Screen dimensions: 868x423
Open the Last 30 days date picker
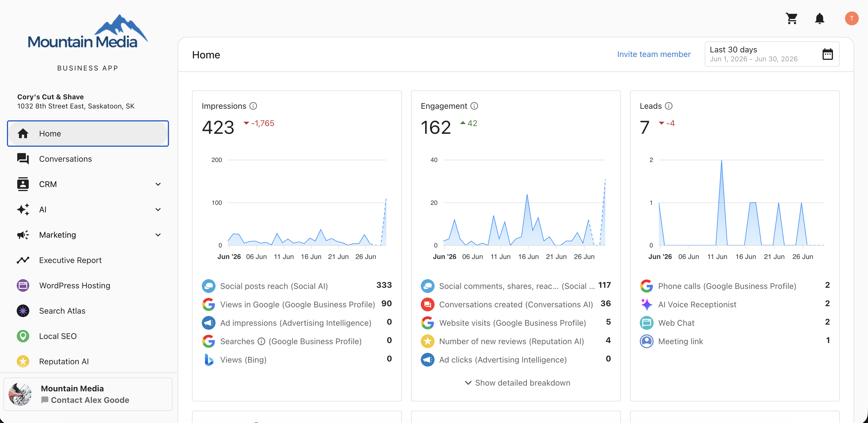pyautogui.click(x=772, y=54)
